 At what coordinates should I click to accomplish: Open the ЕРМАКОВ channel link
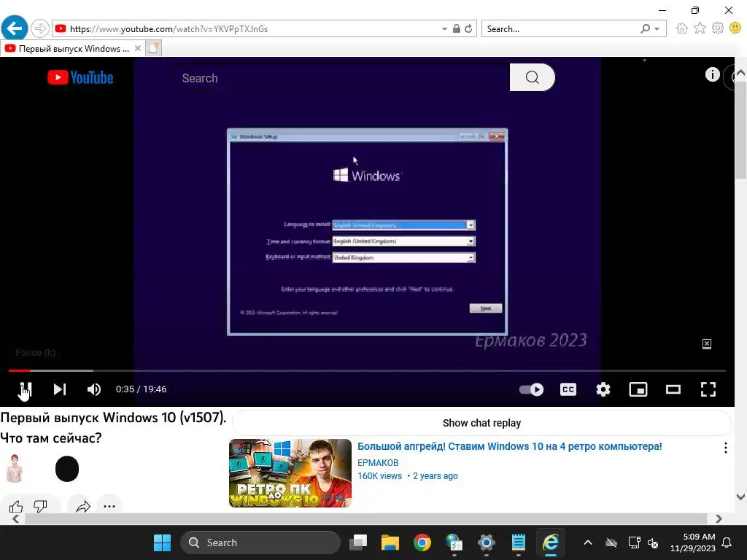pyautogui.click(x=378, y=463)
